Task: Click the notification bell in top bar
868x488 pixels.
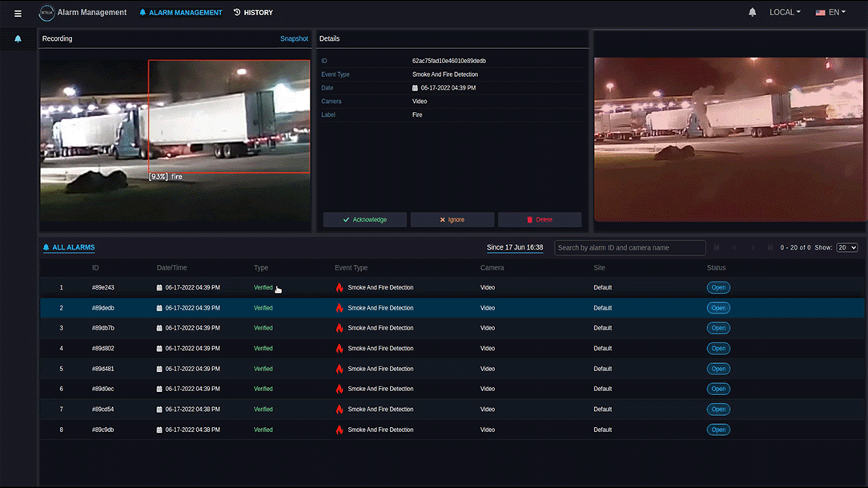Action: (x=752, y=13)
